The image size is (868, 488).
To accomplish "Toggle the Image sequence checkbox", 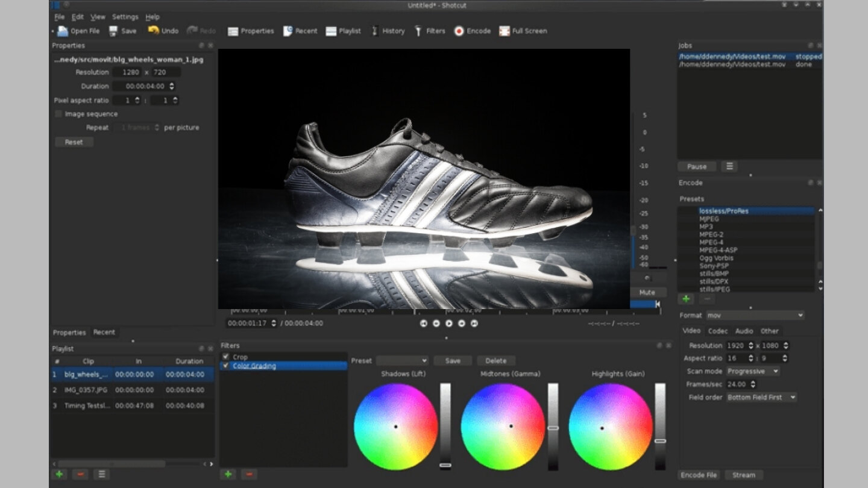I will pos(58,114).
